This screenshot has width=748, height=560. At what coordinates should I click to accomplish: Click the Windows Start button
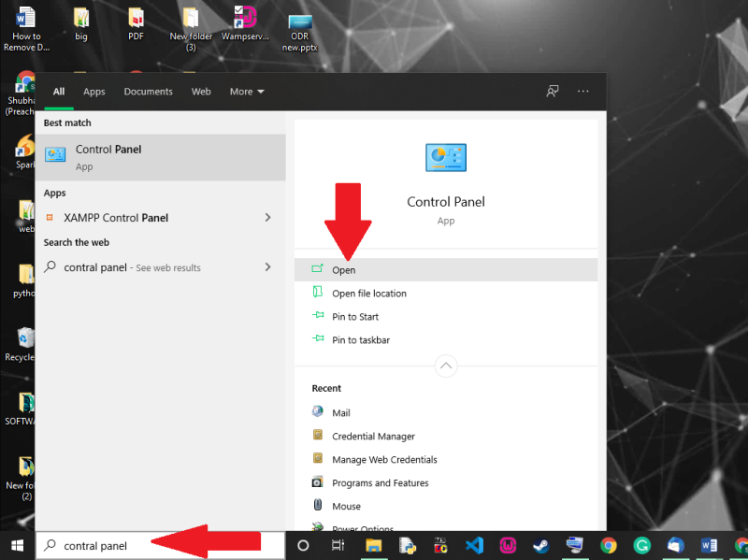tap(18, 546)
